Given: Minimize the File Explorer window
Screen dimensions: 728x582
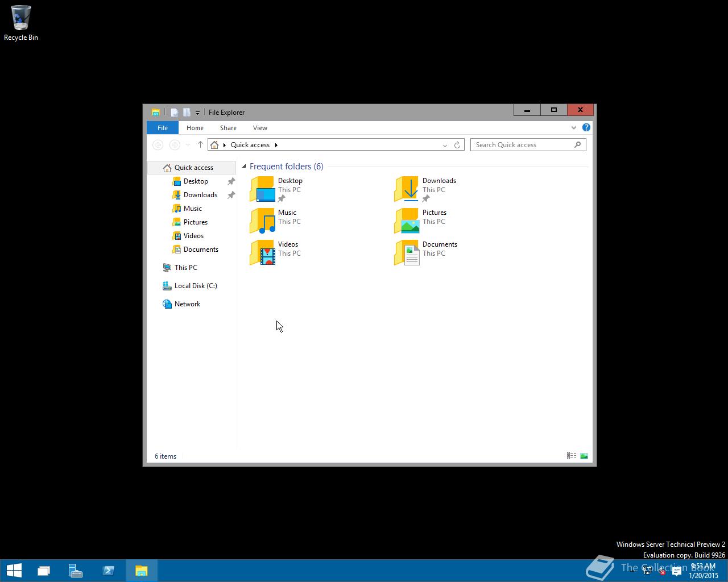Looking at the screenshot, I should tap(527, 110).
